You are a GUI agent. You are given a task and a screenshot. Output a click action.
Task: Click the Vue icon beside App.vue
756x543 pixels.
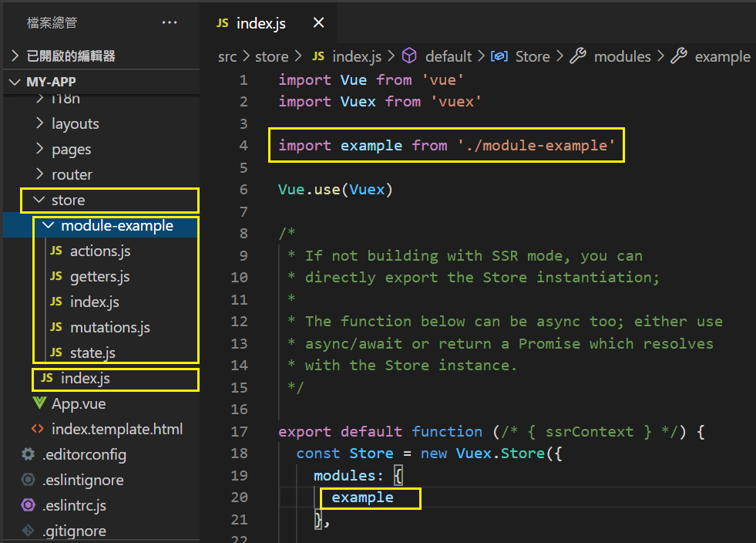[39, 403]
